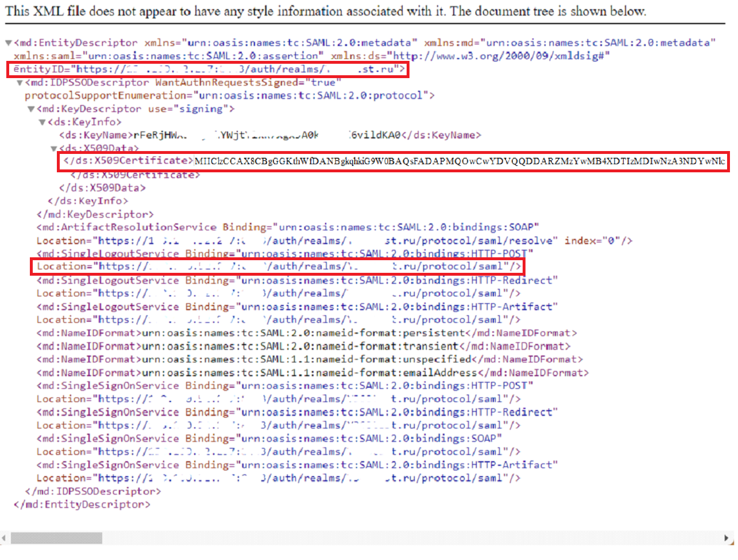Collapse the md:IDPSSODescriptor node triangle
Image resolution: width=738 pixels, height=560 pixels.
click(20, 83)
